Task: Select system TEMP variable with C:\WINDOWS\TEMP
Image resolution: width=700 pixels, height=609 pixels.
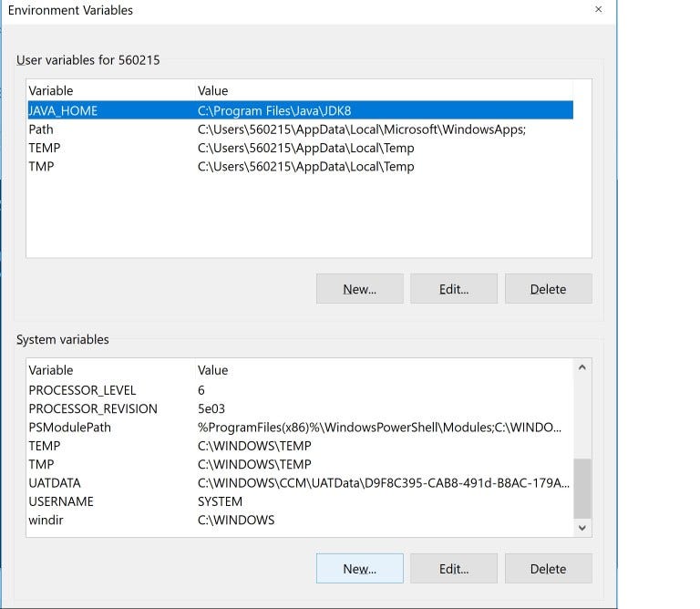Action: (301, 446)
